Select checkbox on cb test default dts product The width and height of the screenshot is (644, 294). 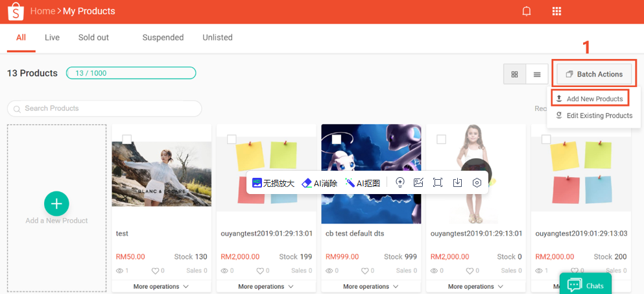pyautogui.click(x=337, y=140)
